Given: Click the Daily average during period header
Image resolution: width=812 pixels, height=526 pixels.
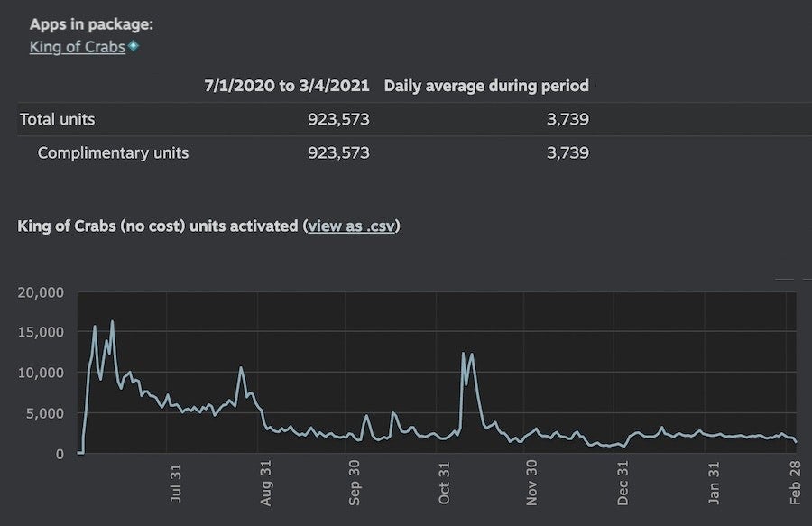Looking at the screenshot, I should pos(486,86).
